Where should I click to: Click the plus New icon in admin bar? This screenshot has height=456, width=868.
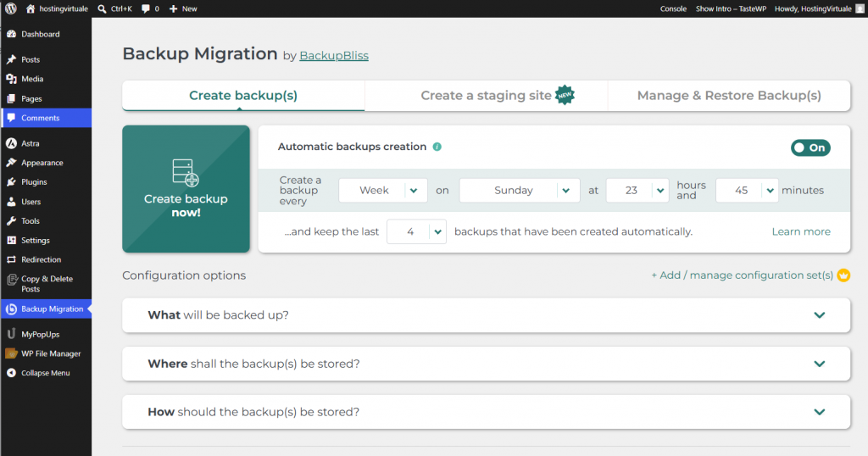click(173, 8)
